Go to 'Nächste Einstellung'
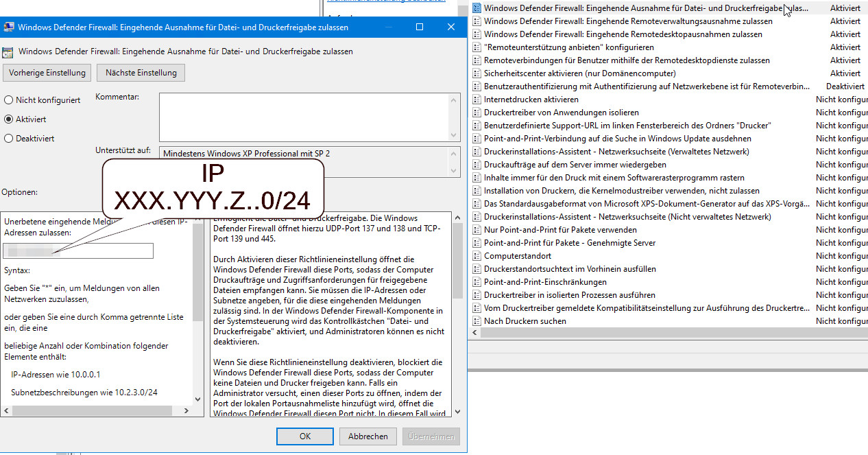 point(141,73)
